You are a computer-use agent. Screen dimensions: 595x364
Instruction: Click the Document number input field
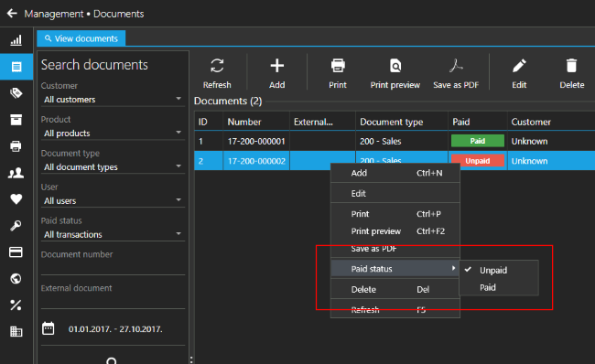pyautogui.click(x=113, y=268)
